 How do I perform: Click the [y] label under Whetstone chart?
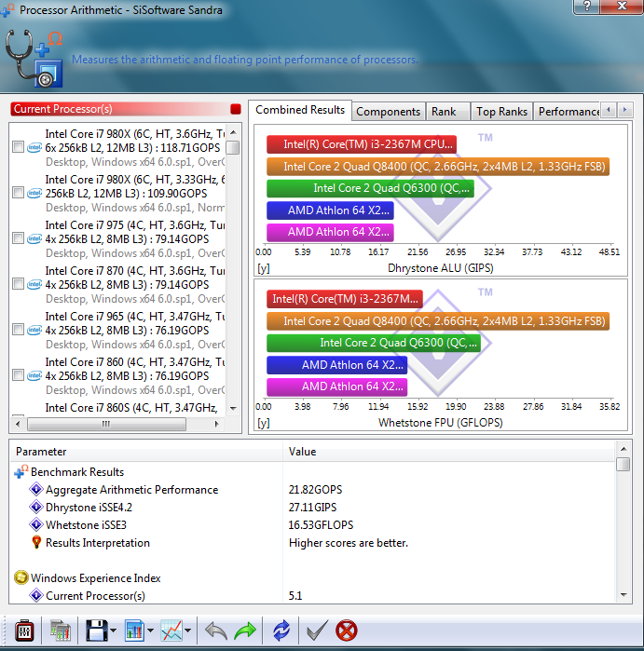[x=264, y=423]
